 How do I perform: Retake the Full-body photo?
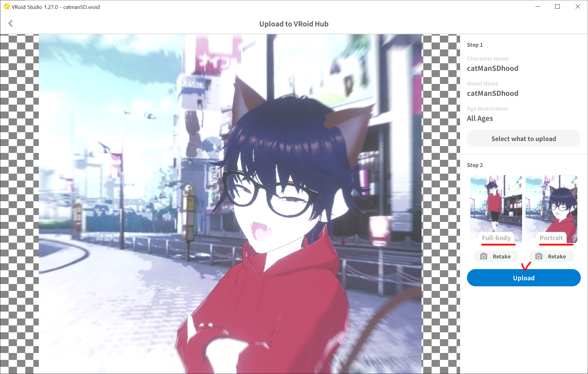coord(496,256)
